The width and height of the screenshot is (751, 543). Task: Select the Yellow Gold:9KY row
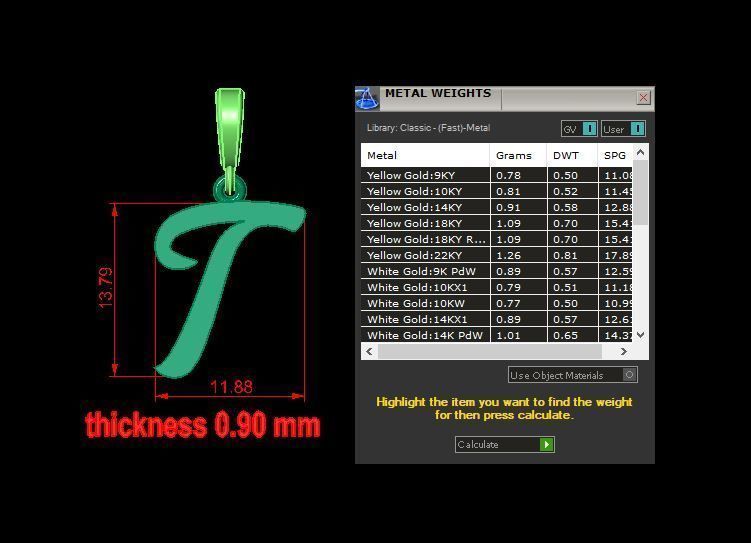[497, 175]
